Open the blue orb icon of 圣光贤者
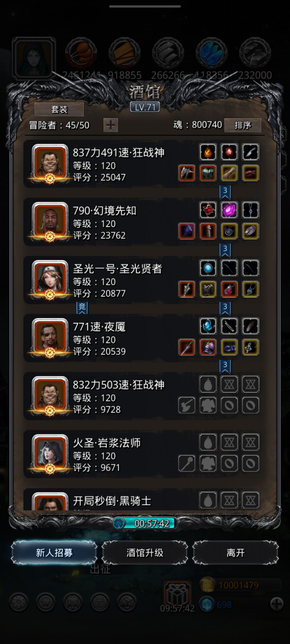Viewport: 290px width, 644px height. tap(208, 268)
